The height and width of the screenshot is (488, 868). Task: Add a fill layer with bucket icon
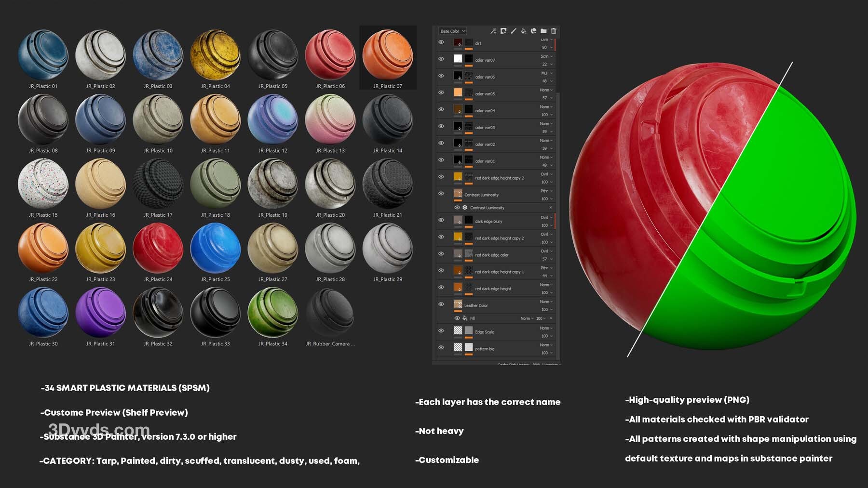click(524, 31)
